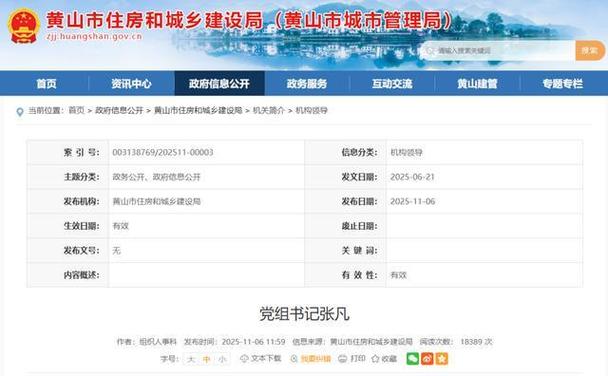The width and height of the screenshot is (608, 376).
Task: Follow the 机关简介 breadcrumb link
Action: click(x=269, y=110)
